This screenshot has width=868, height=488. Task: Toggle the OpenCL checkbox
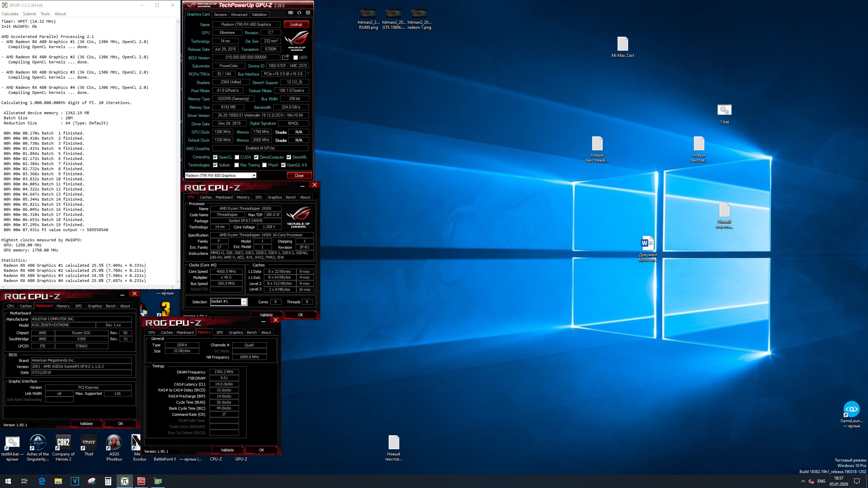click(x=215, y=157)
